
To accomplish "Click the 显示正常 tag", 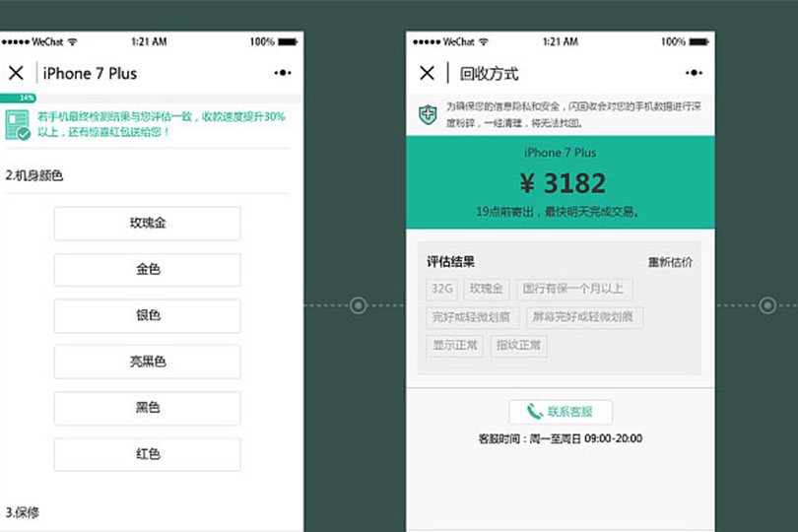I will point(454,346).
